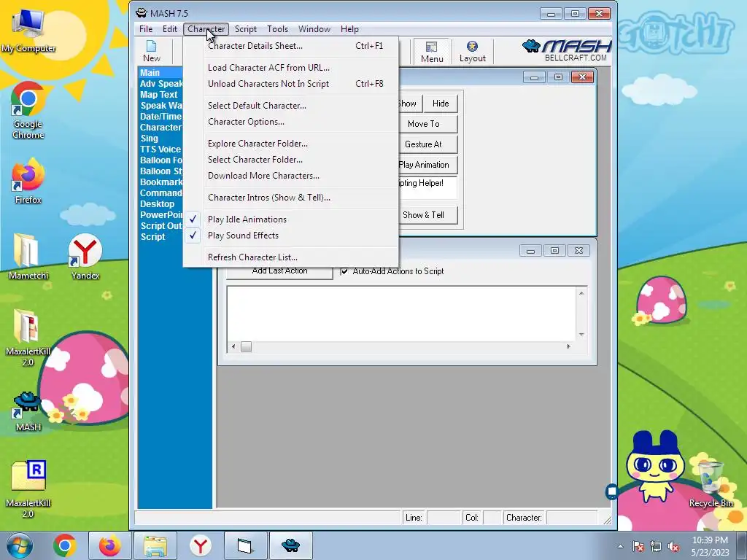
Task: Click script box scroll right arrow
Action: pyautogui.click(x=568, y=347)
